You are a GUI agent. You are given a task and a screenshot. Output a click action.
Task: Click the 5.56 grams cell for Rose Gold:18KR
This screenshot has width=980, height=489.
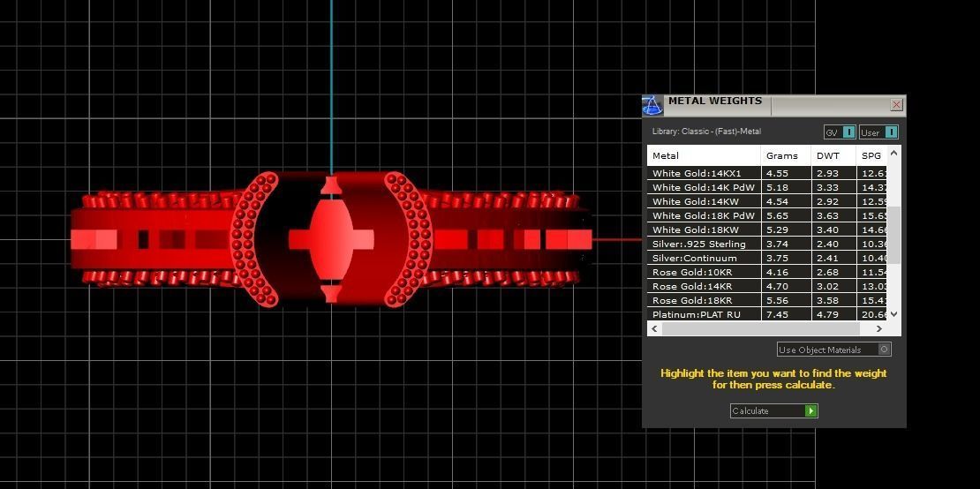(x=787, y=300)
